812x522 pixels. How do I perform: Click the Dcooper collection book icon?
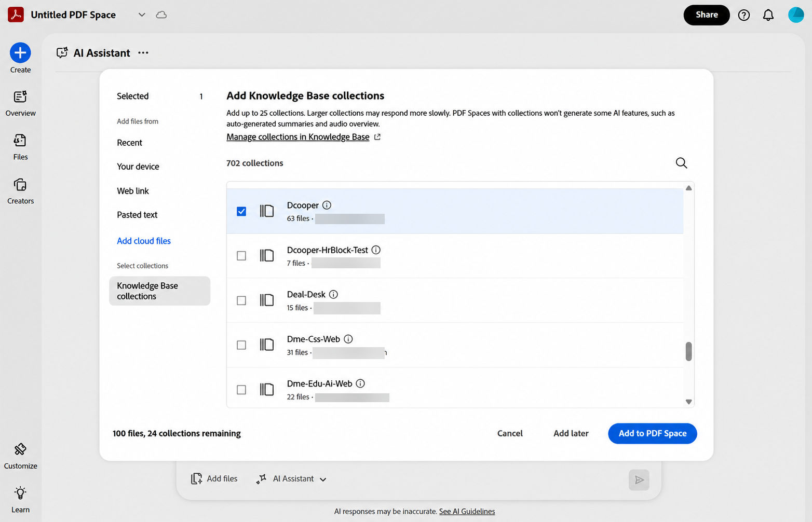pos(267,211)
